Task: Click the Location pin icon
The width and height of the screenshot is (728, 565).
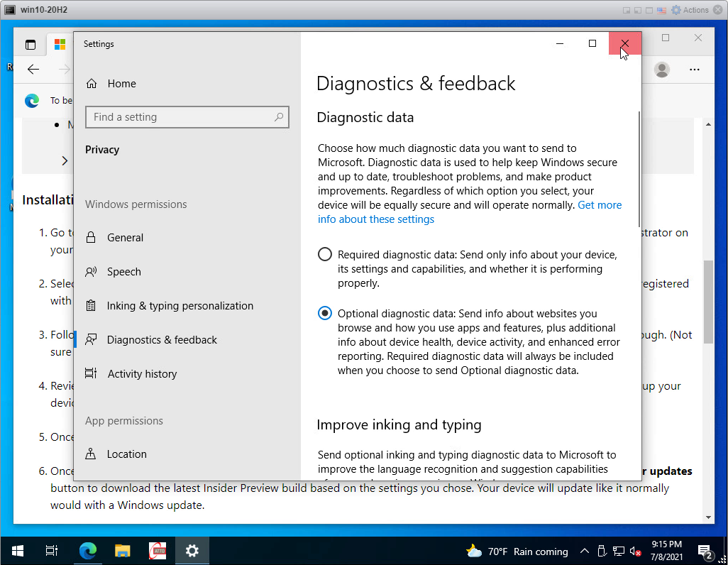Action: [x=91, y=454]
